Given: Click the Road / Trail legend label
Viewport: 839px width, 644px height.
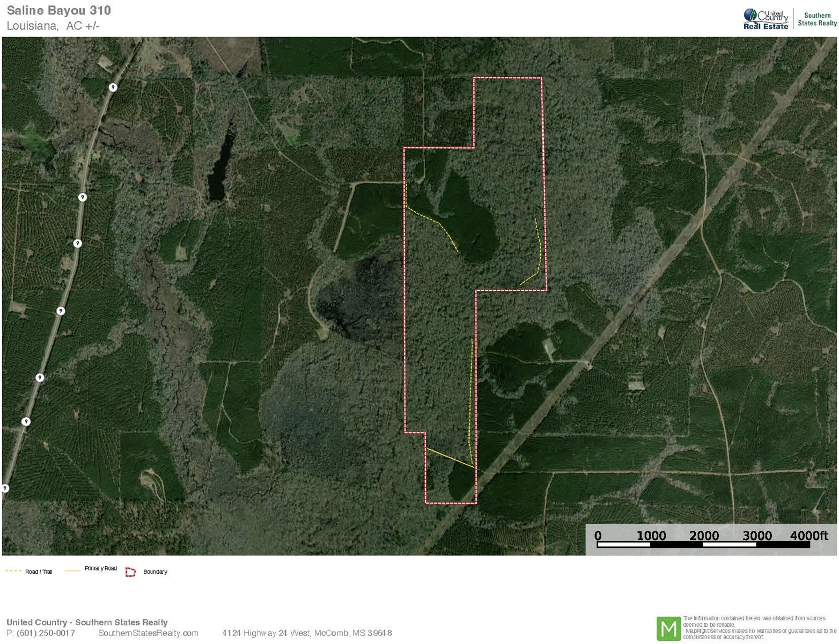Looking at the screenshot, I should 39,572.
